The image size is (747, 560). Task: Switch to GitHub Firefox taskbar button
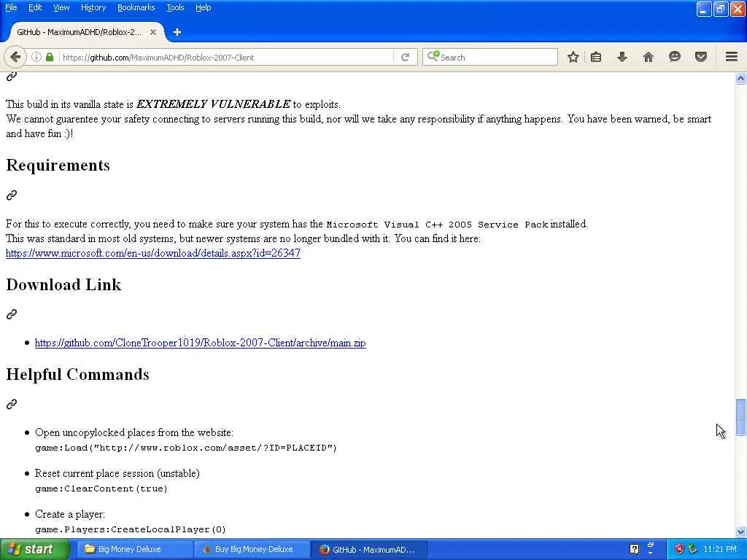point(369,549)
